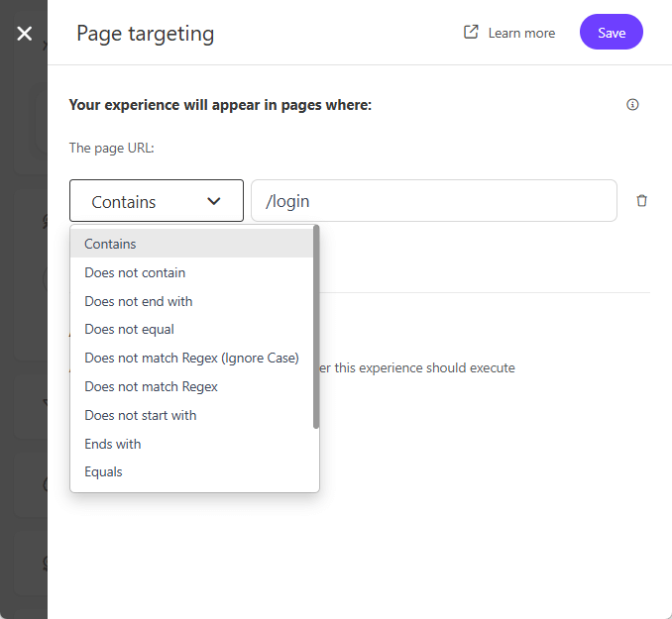Click the external link icon beside Learn more
Screen dimensions: 672x619
[471, 32]
